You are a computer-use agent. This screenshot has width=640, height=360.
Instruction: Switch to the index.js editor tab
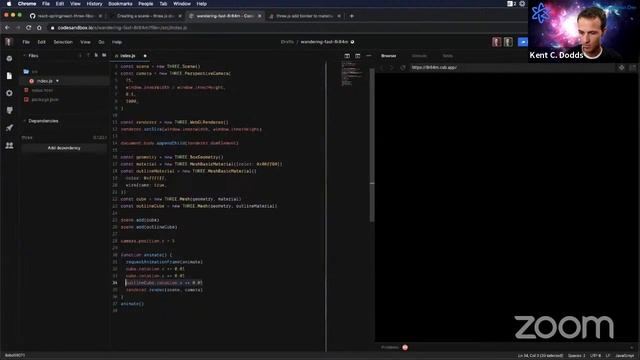[127, 56]
